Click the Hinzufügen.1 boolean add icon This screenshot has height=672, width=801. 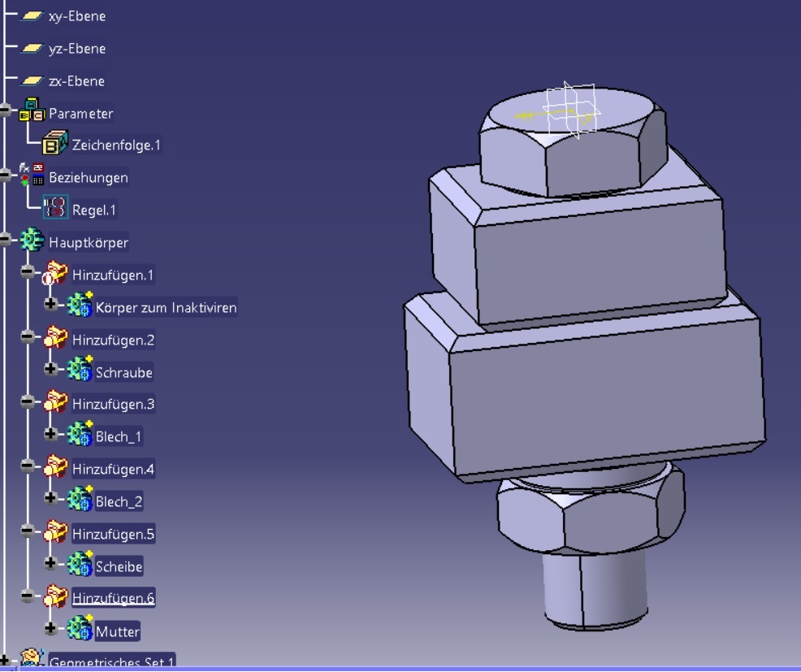click(x=55, y=273)
